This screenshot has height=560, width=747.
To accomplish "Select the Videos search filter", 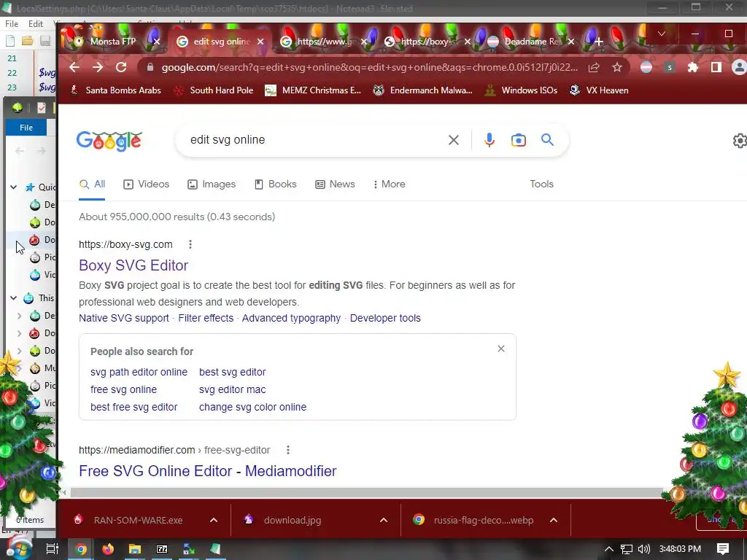I will 146,184.
